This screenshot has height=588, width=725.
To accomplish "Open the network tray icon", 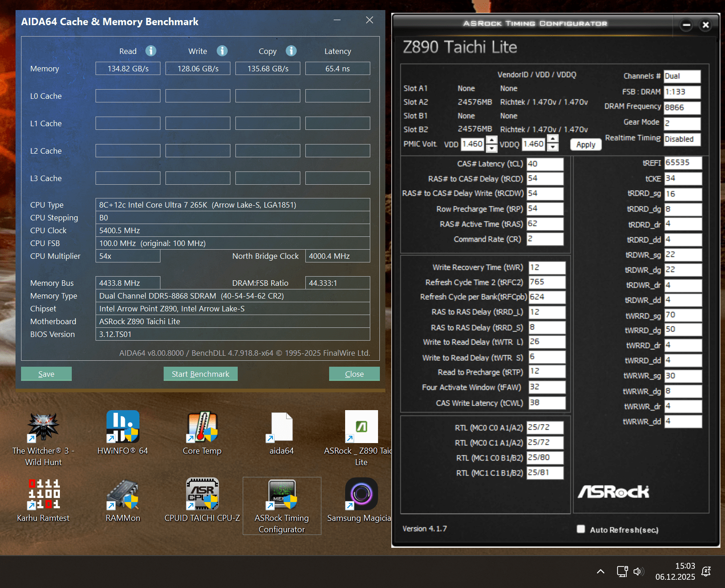I will click(x=622, y=571).
